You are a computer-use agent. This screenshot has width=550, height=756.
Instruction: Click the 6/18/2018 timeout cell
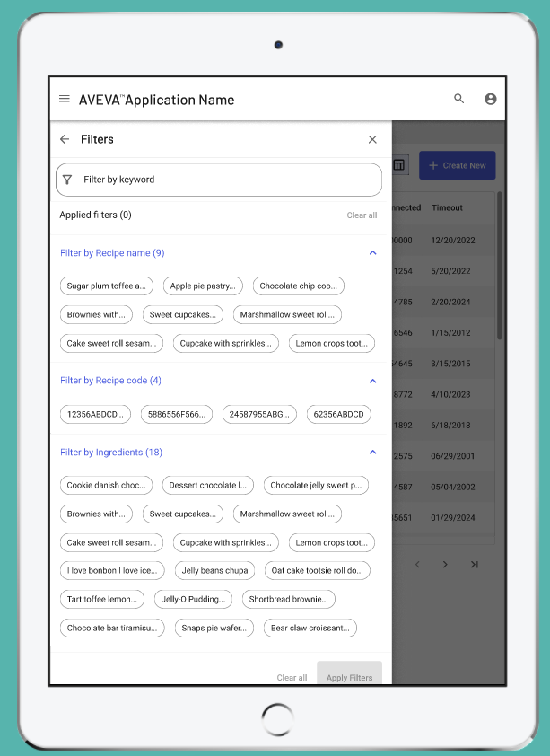pos(450,426)
